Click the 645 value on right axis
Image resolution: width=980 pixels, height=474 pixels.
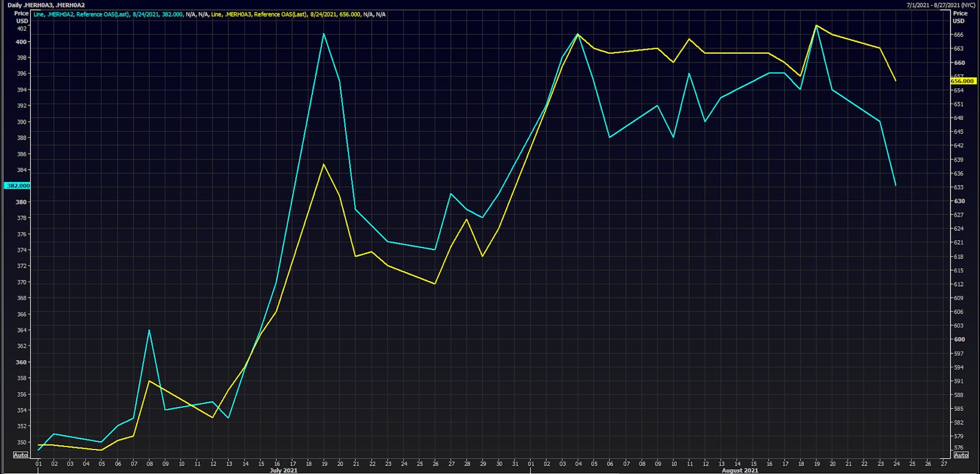point(958,132)
